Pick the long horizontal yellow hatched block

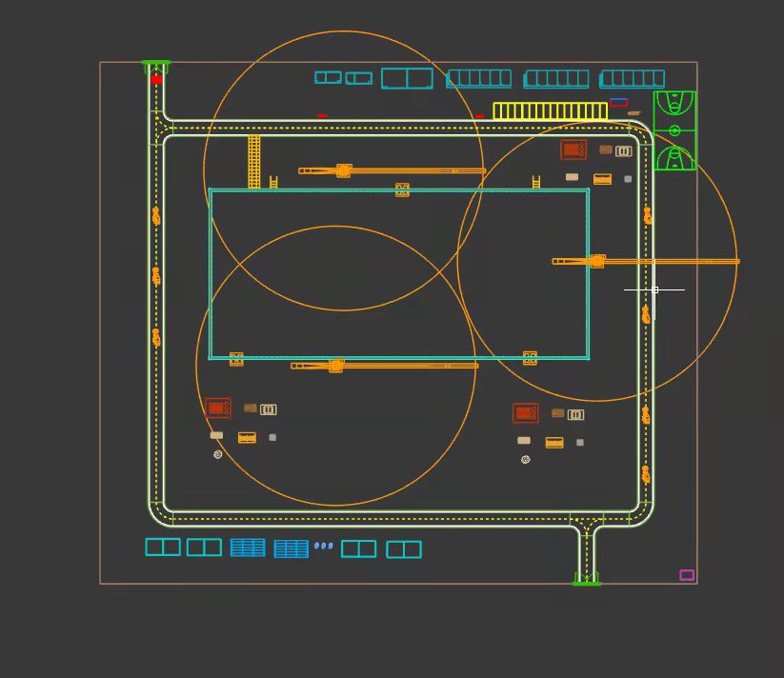(x=550, y=110)
